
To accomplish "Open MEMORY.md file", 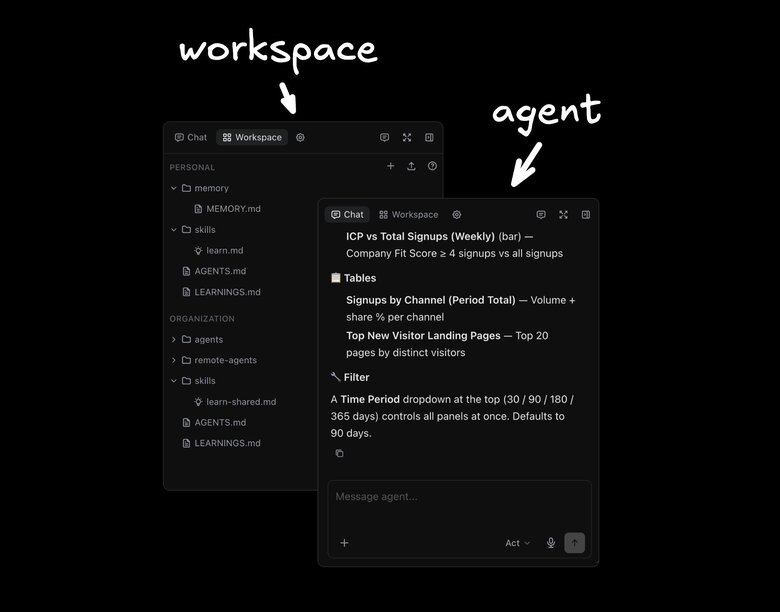I will click(227, 209).
